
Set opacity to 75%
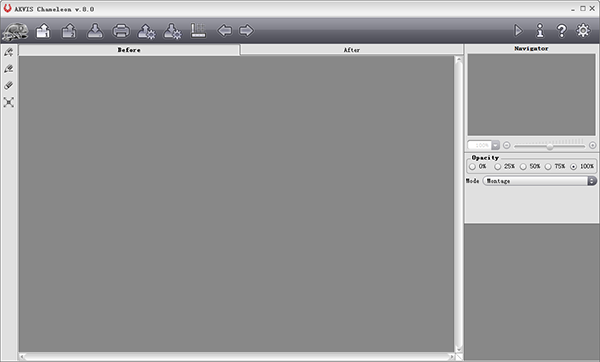click(548, 167)
